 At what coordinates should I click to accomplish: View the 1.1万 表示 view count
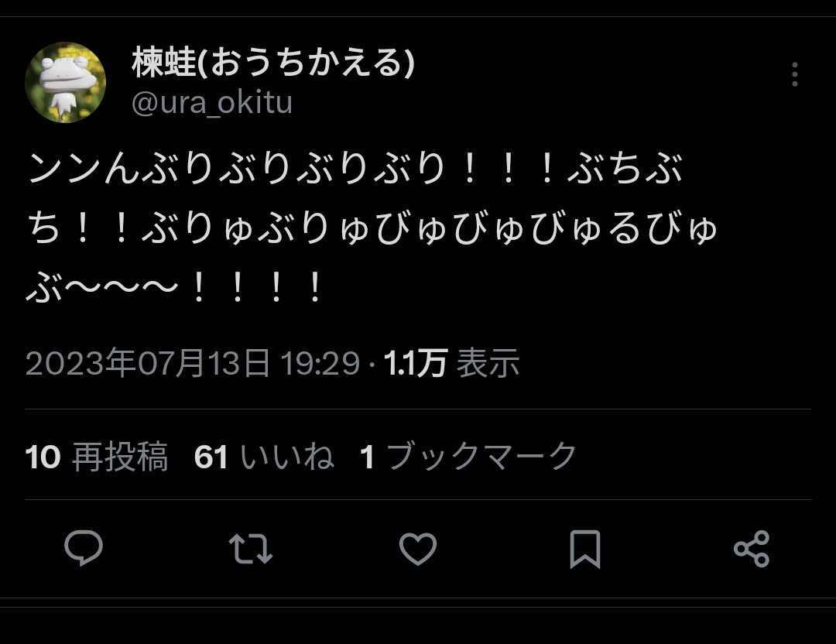point(451,364)
